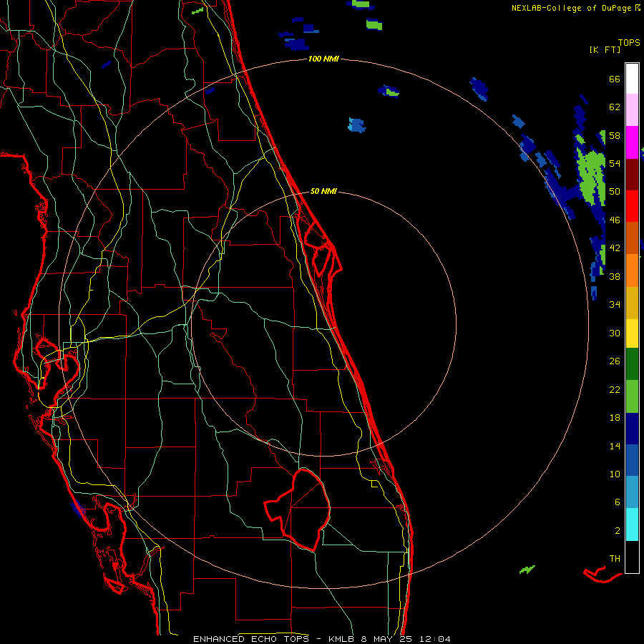Click the 22 value on the legend
Viewport: 644px width, 644px height.
click(x=615, y=389)
